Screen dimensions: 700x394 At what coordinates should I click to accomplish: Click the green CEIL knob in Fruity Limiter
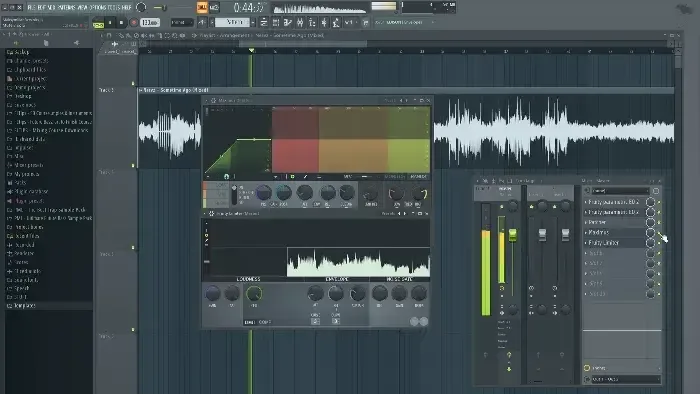254,294
